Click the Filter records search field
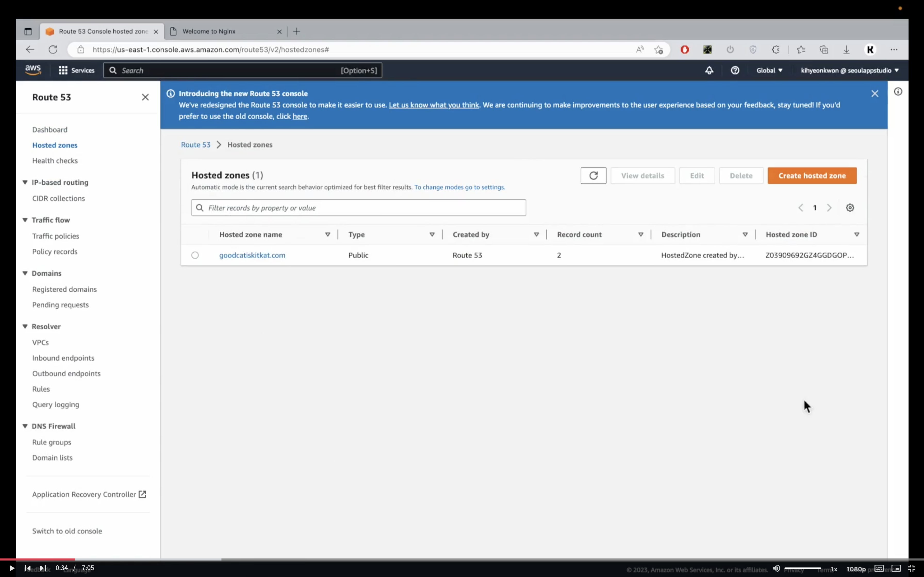Screen dimensions: 924x577 (x=359, y=208)
